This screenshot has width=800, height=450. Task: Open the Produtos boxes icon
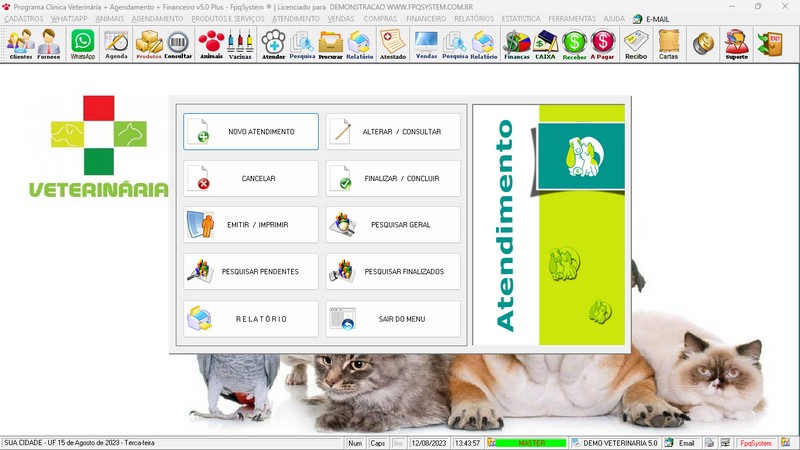149,44
